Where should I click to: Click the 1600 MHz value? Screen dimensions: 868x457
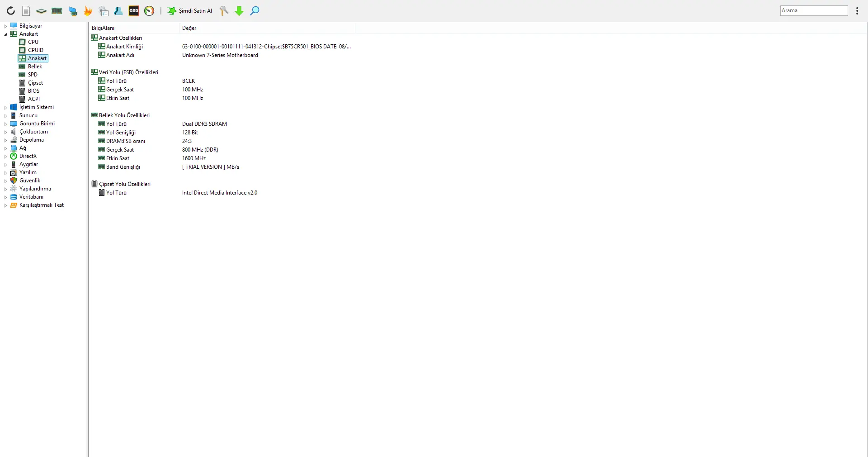tap(194, 158)
